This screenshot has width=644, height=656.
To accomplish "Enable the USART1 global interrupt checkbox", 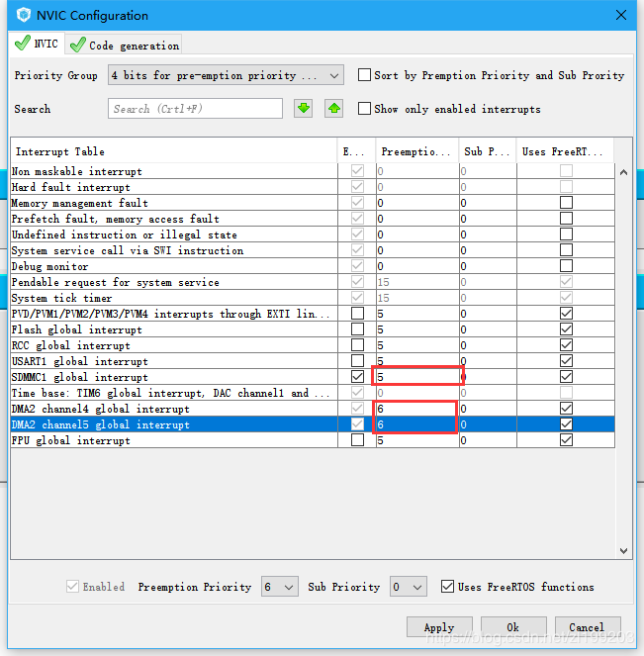I will (x=357, y=360).
